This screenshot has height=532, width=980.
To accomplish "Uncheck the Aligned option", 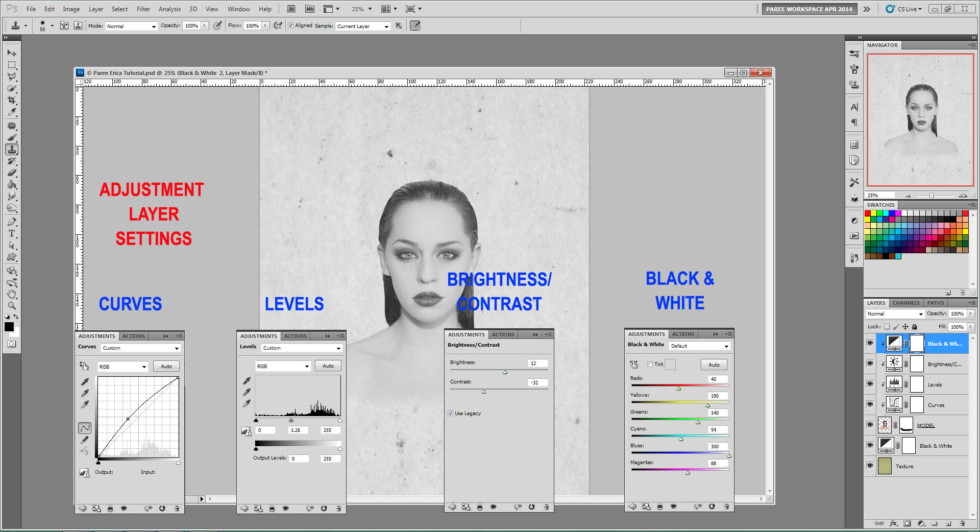I will coord(290,26).
